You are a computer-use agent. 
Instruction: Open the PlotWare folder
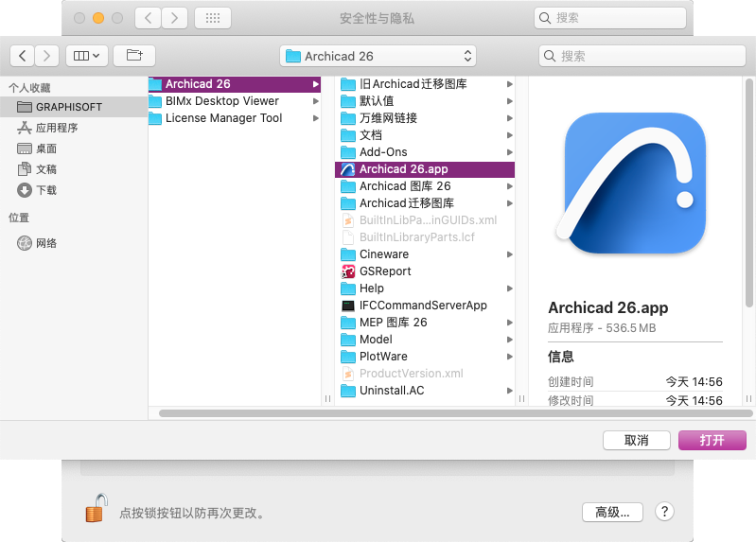(x=425, y=357)
